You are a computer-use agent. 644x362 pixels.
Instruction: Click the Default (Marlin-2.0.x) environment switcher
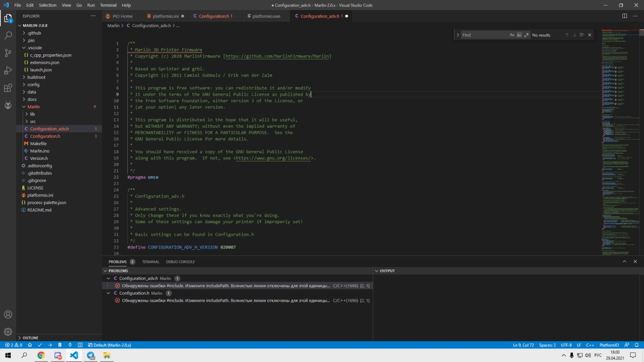[109, 345]
